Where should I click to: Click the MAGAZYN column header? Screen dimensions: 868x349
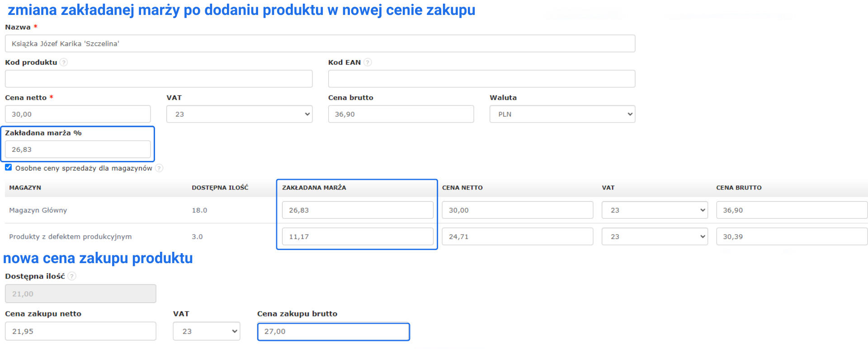(25, 188)
